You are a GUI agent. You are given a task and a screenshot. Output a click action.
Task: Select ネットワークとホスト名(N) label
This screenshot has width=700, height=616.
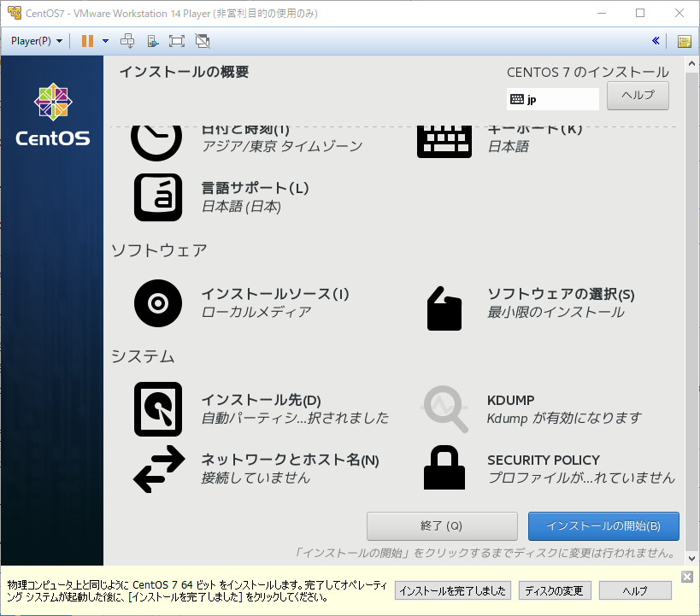click(291, 460)
